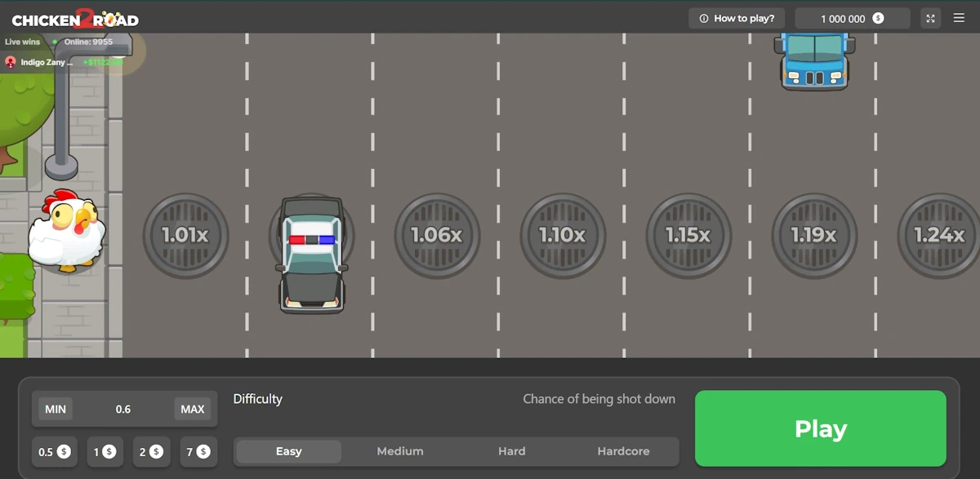
Task: Click the 1.10x manhole multiplier
Action: [563, 235]
